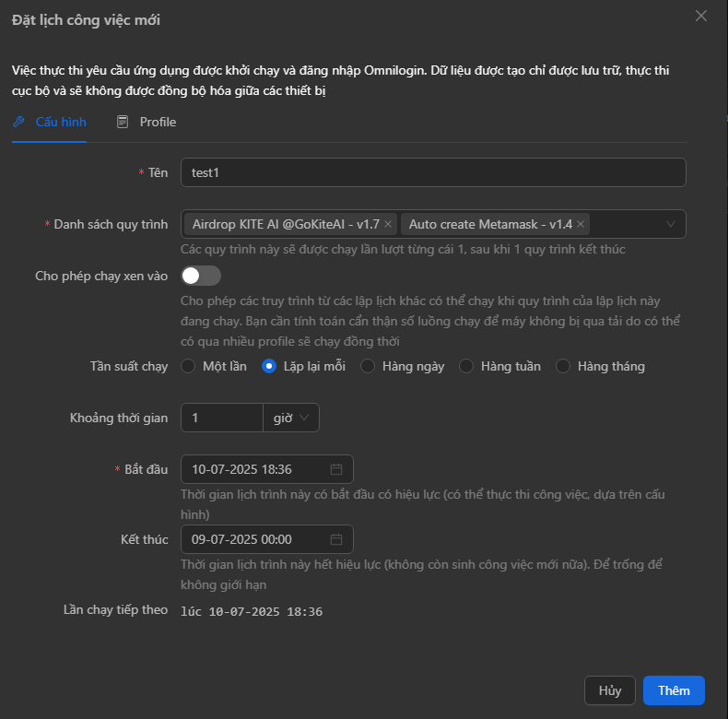Open the Cấu hình tab
Screen dimensions: 728x719
(x=61, y=122)
